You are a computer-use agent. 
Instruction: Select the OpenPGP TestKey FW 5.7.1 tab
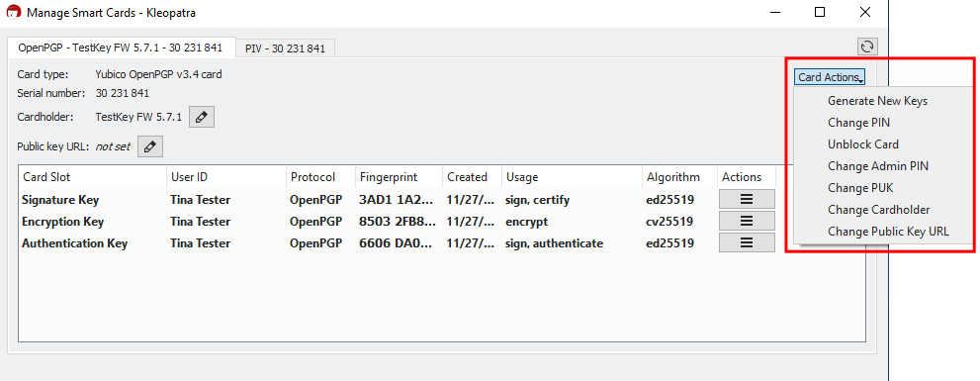coord(121,47)
